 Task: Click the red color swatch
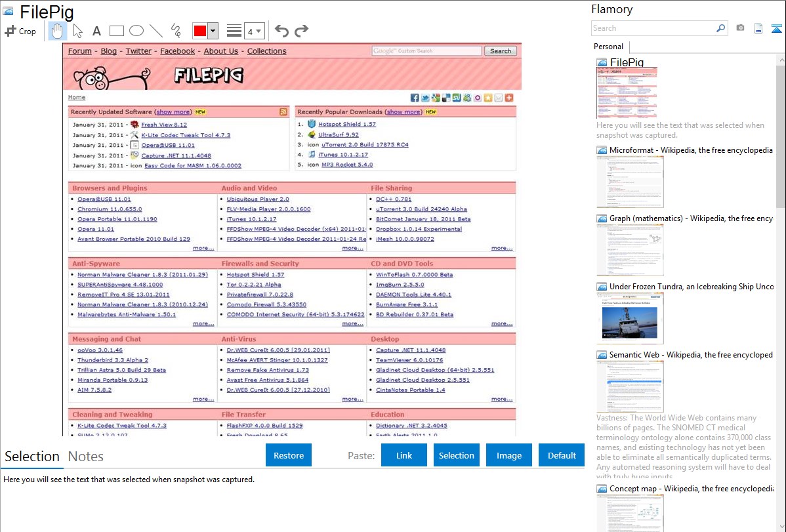pos(199,31)
